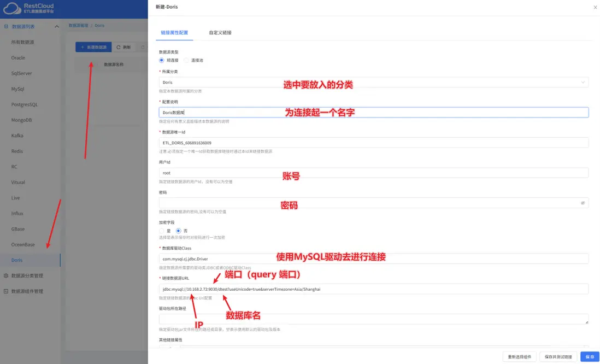Viewport: 600px width, 364px height.
Task: Collapse the 数据源列表 sidebar section
Action: [57, 26]
